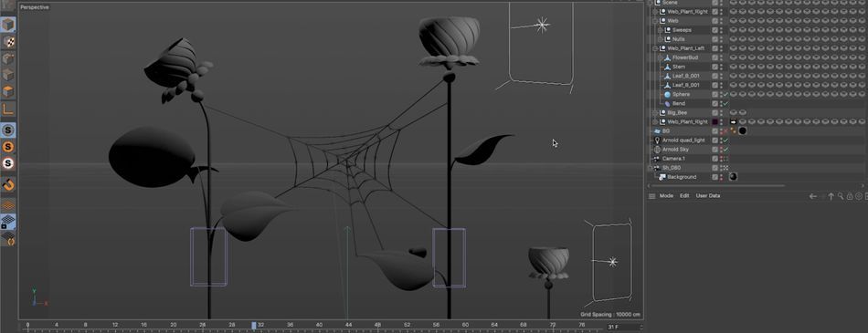This screenshot has height=333, width=868.
Task: Enable BG object via its red X
Action: [x=725, y=131]
